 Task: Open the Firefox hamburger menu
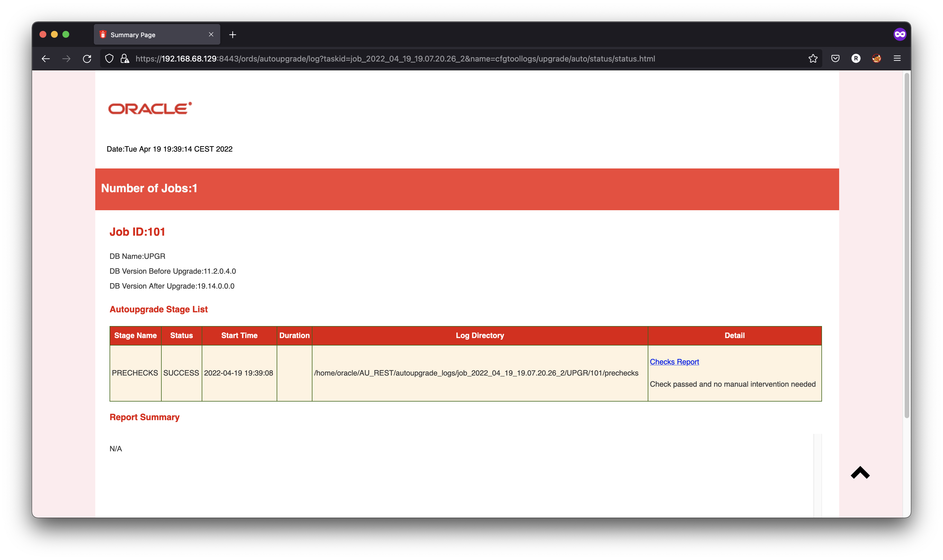coord(897,59)
